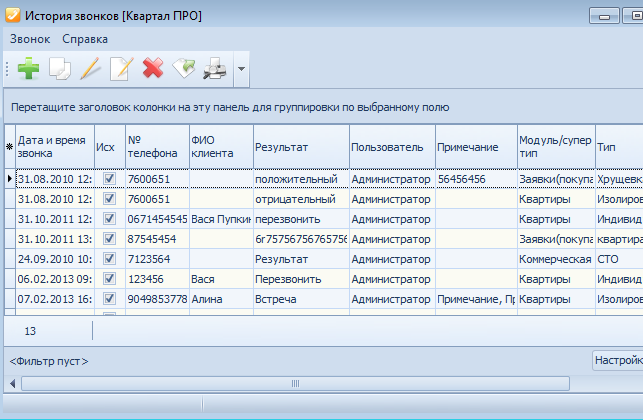Open the Звонок menu

tap(29, 39)
